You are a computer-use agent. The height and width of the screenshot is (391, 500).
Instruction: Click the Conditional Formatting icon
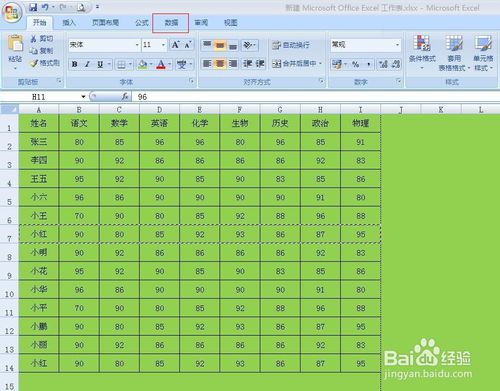point(422,43)
